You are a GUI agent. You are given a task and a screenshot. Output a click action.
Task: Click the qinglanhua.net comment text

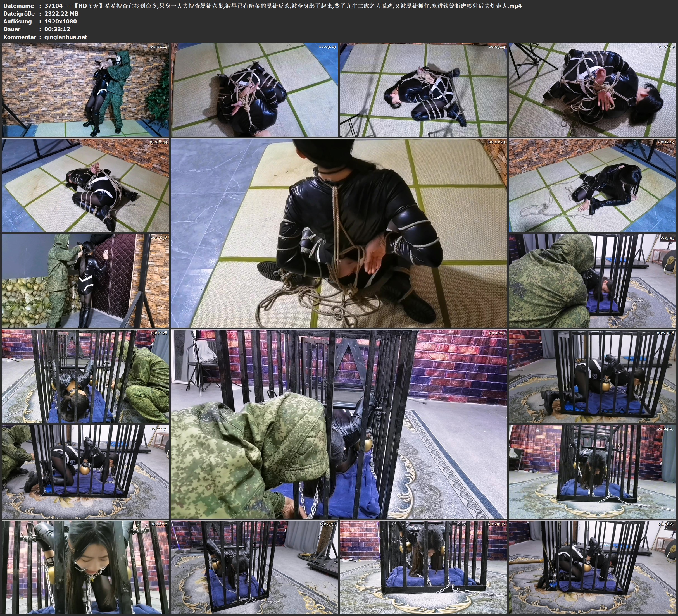coord(66,37)
